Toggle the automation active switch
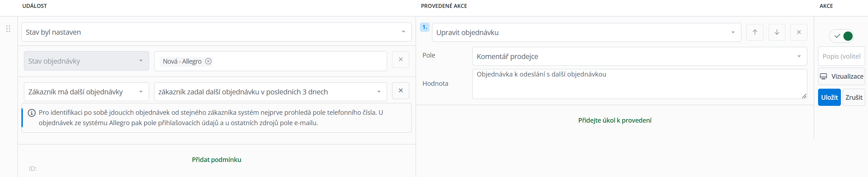 [x=842, y=36]
